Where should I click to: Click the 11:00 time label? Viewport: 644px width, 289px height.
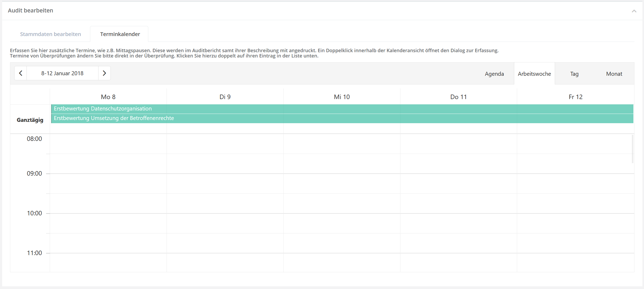click(x=34, y=253)
